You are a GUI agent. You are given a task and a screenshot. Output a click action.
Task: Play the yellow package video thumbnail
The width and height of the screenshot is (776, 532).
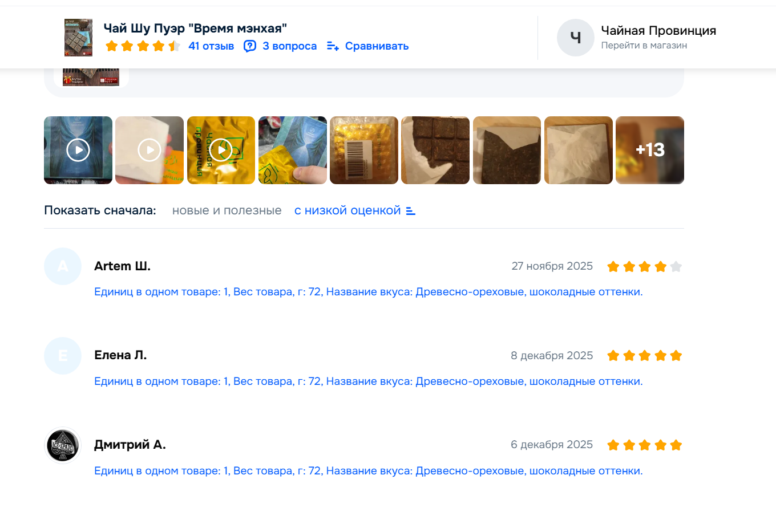point(221,150)
